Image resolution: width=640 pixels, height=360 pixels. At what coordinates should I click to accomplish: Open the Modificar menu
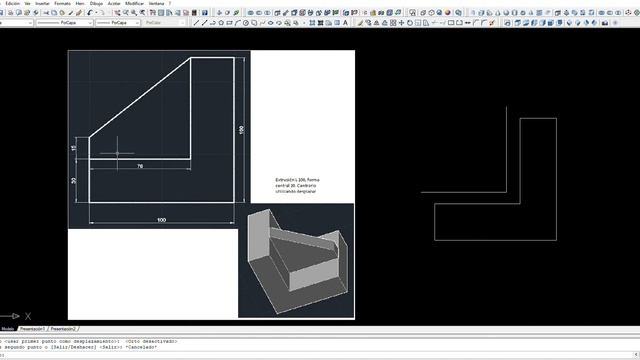click(x=134, y=3)
